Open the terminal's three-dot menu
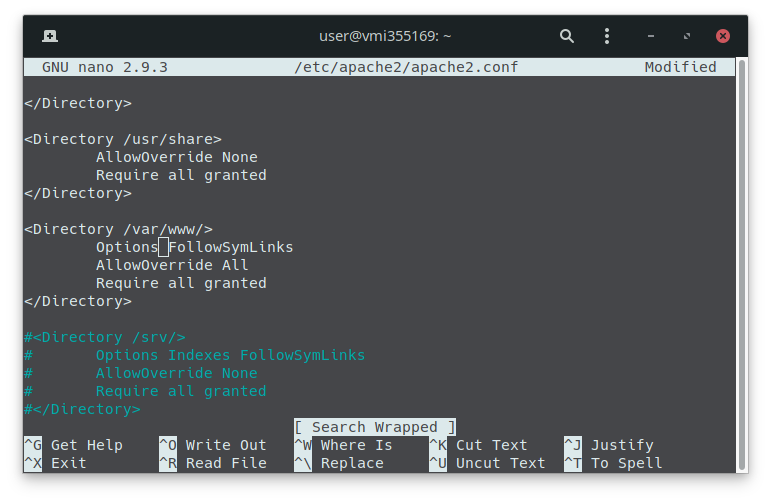The image size is (771, 504). click(607, 36)
